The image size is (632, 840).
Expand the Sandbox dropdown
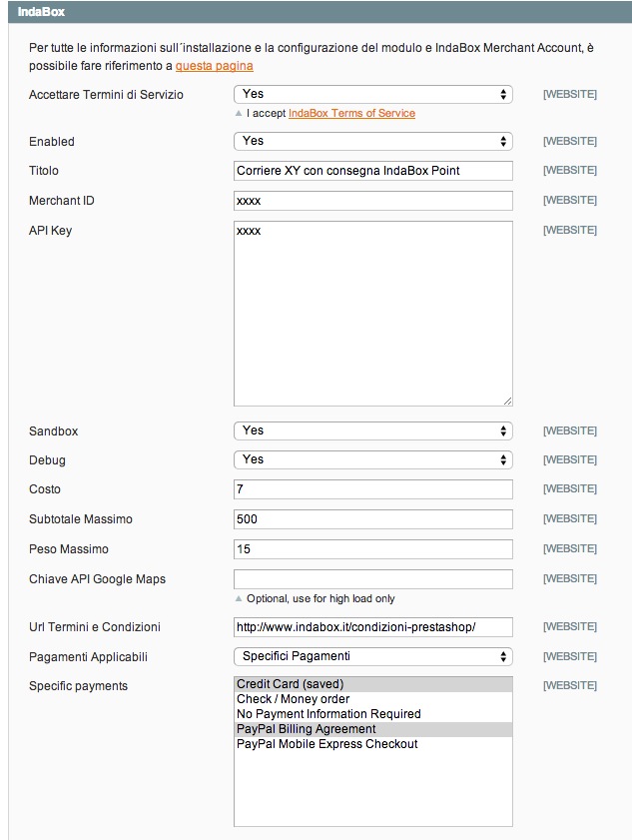[372, 430]
